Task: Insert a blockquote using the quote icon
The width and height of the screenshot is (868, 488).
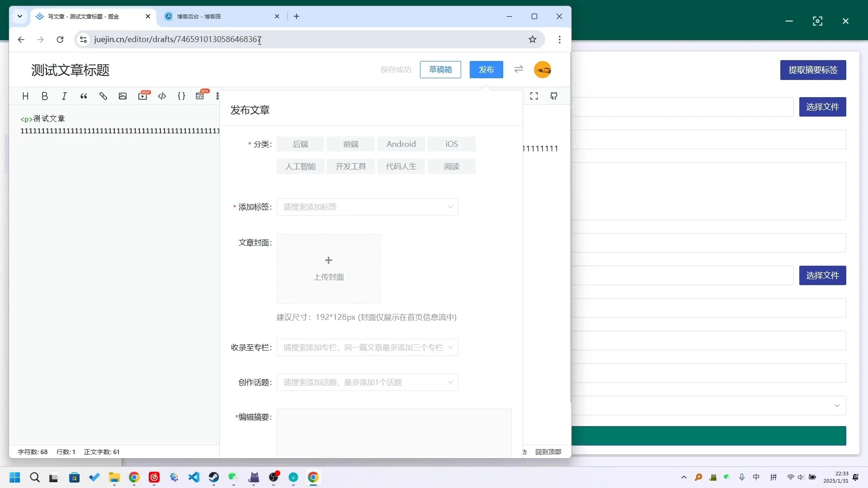Action: tap(84, 96)
